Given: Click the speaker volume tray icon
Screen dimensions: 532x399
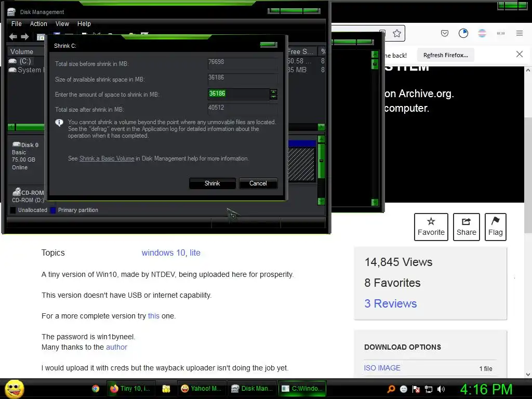Looking at the screenshot, I should point(441,389).
